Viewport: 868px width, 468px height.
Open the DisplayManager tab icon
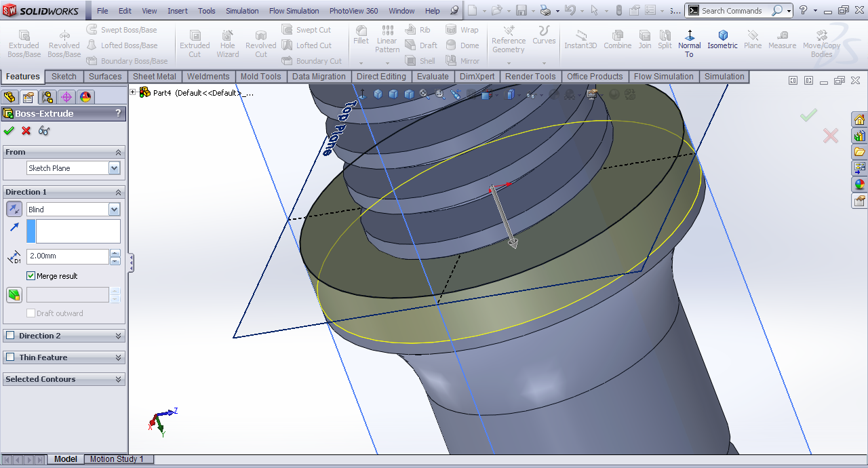point(85,97)
